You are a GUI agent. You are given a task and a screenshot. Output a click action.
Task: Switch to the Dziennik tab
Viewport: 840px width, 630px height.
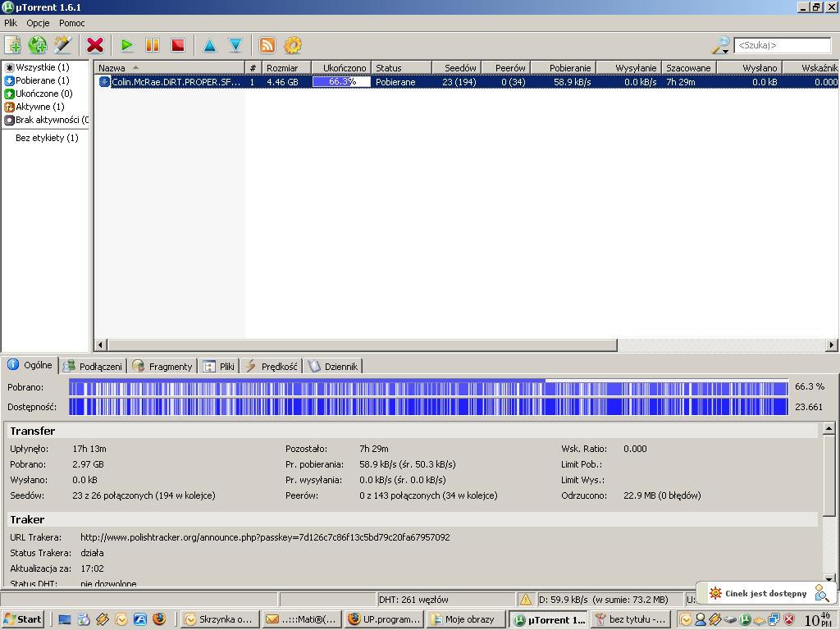pos(333,367)
